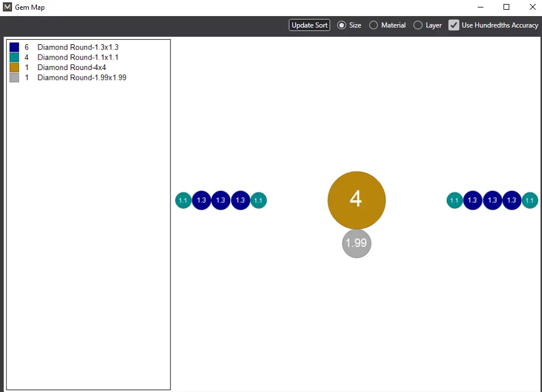
Task: Select Diamond Round-1.3x1.3 list entry
Action: click(x=78, y=47)
